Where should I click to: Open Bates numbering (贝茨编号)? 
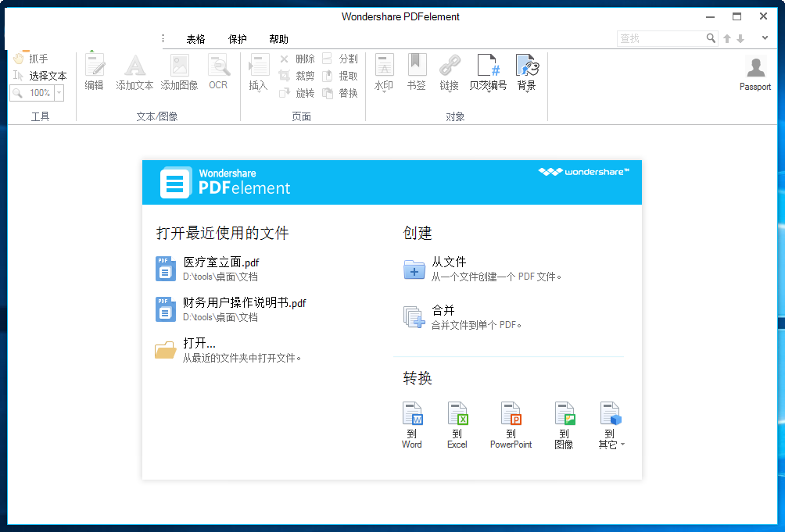coord(488,73)
